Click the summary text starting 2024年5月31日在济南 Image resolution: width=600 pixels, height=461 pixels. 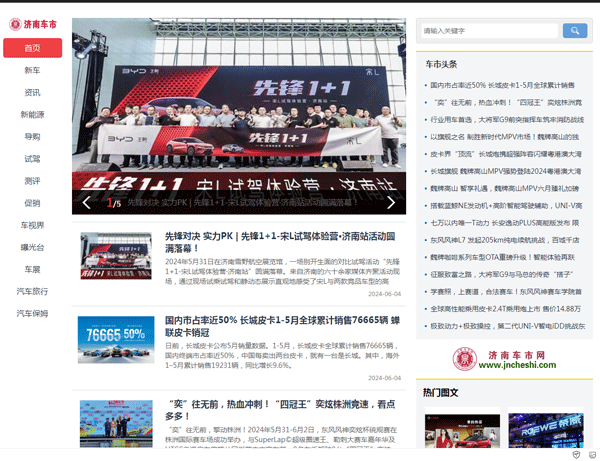pos(282,272)
